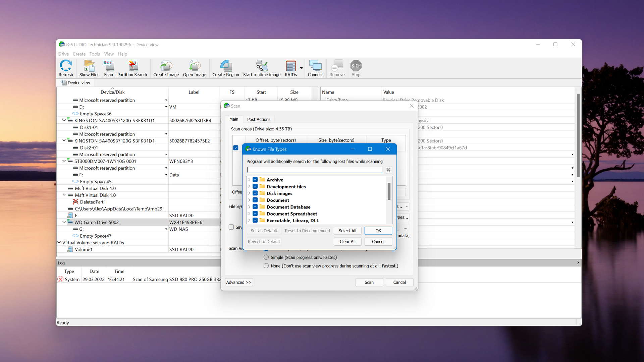
Task: Click the RAIDs toolbar icon
Action: point(291,68)
